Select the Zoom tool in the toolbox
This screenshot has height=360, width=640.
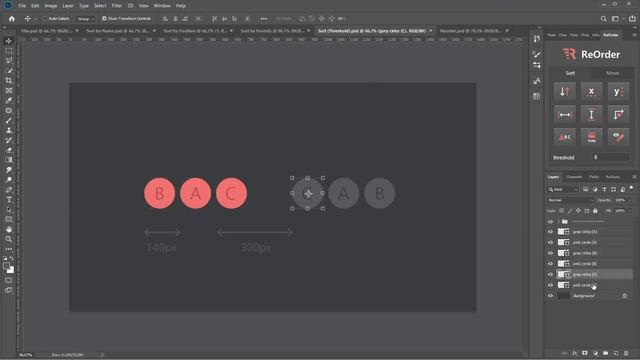pyautogui.click(x=9, y=240)
